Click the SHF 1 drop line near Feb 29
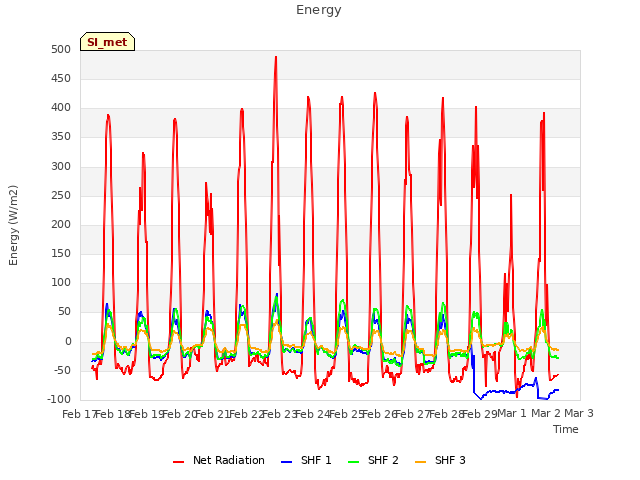The height and width of the screenshot is (480, 640). (474, 373)
